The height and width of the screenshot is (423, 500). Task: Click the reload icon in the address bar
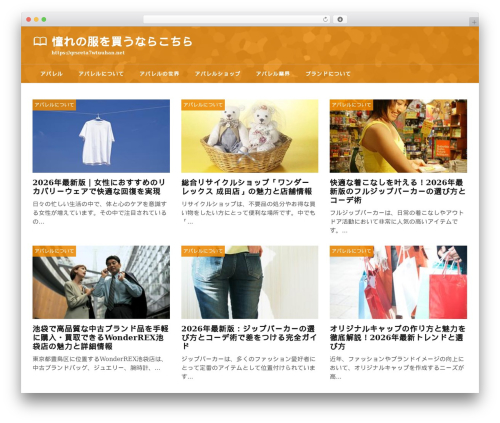coord(325,20)
